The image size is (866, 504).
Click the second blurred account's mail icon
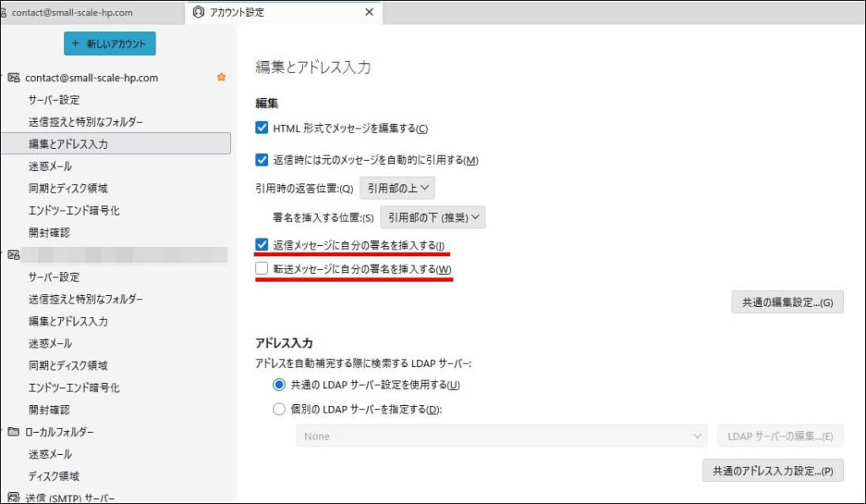[x=14, y=255]
